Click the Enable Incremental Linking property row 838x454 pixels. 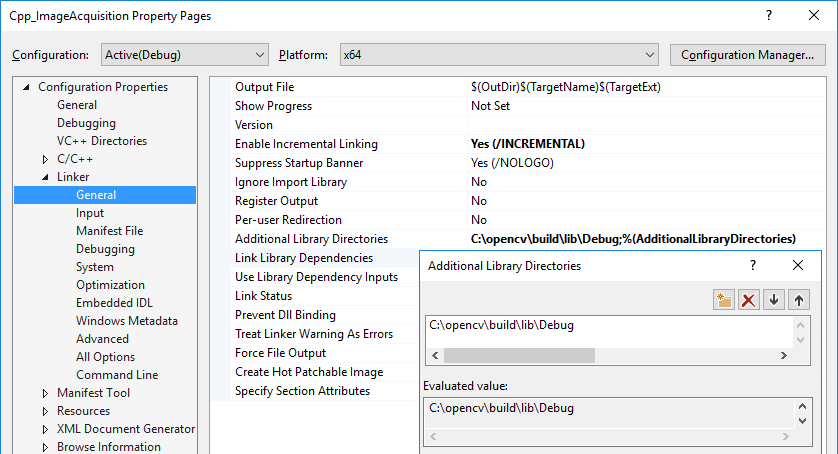(x=306, y=144)
